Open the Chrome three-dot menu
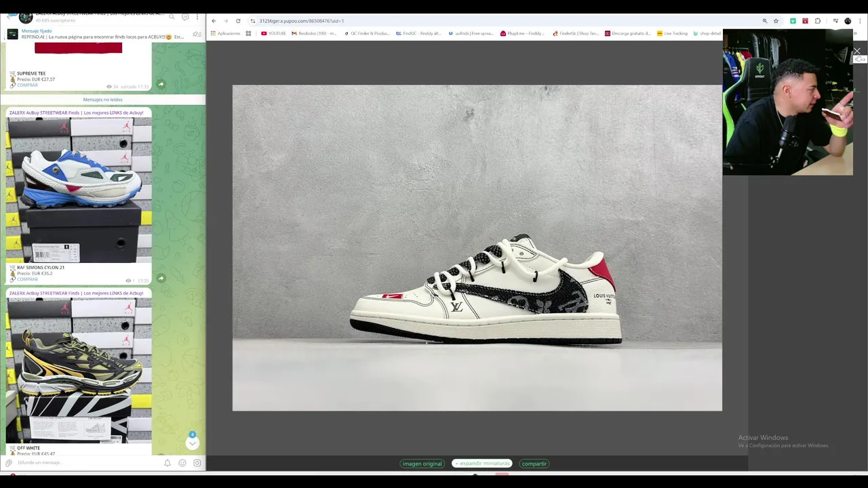Viewport: 868px width, 488px height. click(x=859, y=21)
